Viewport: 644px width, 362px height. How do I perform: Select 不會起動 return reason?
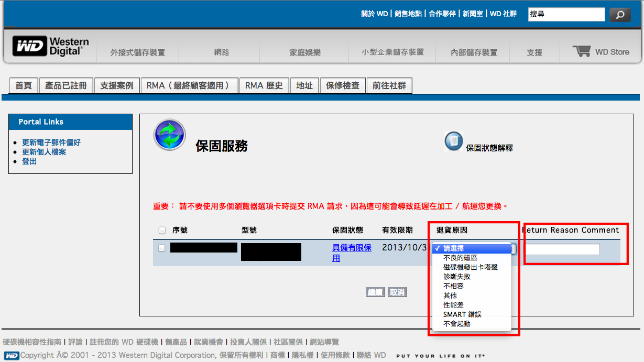point(472,324)
